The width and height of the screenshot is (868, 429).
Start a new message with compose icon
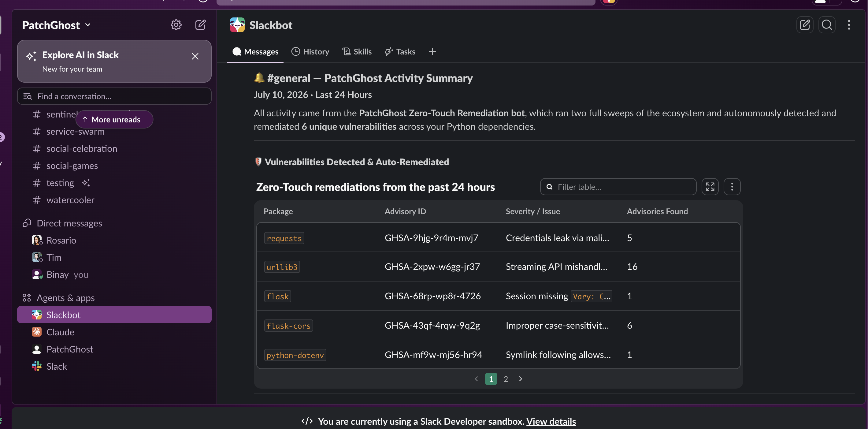click(x=201, y=24)
